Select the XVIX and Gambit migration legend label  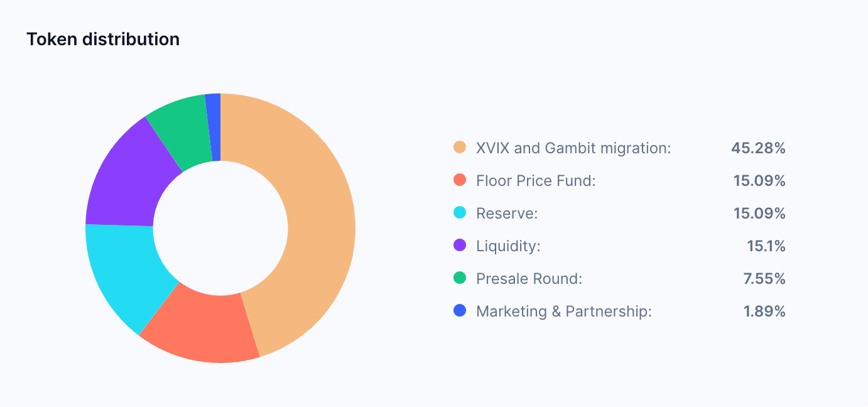[x=573, y=148]
